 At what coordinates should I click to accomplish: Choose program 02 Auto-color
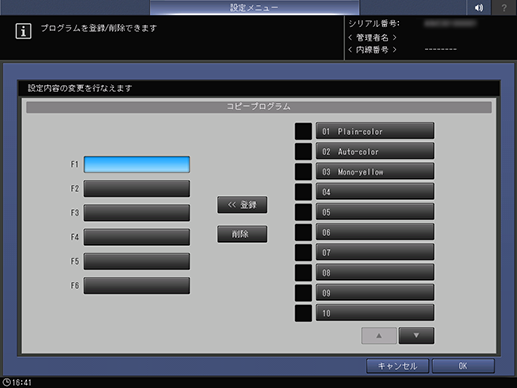(375, 151)
